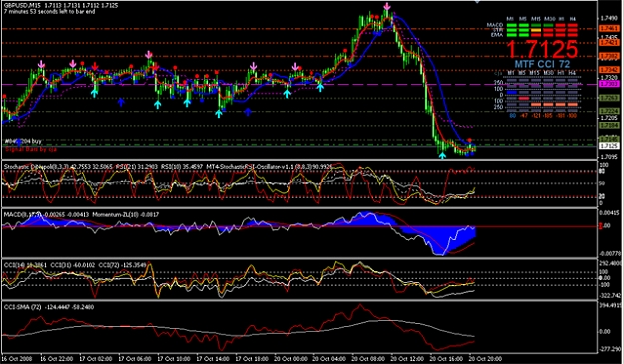Click the EMA row label in signal bars
Screen dimensions: 624x364
coord(497,35)
